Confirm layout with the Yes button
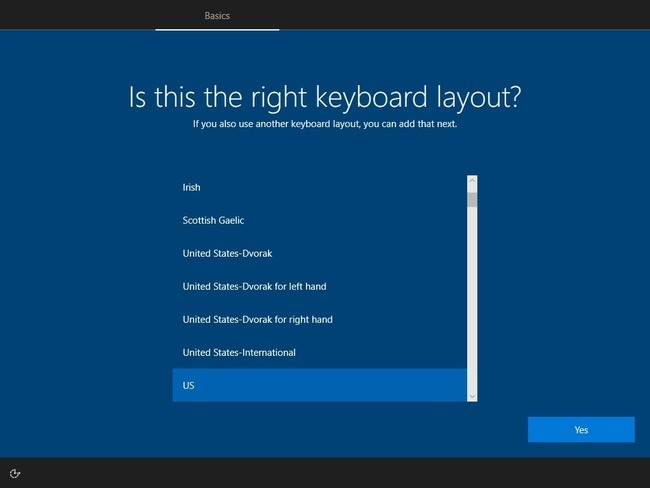The height and width of the screenshot is (488, 650). coord(581,430)
